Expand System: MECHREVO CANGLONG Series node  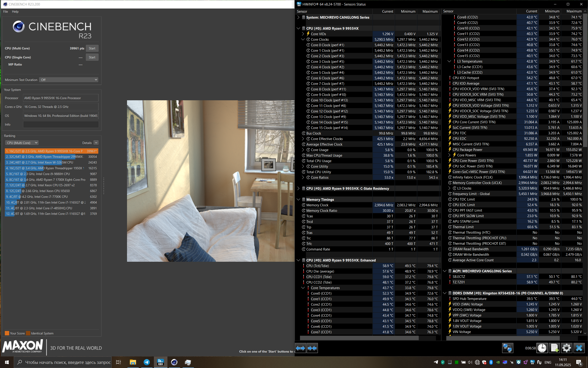298,17
